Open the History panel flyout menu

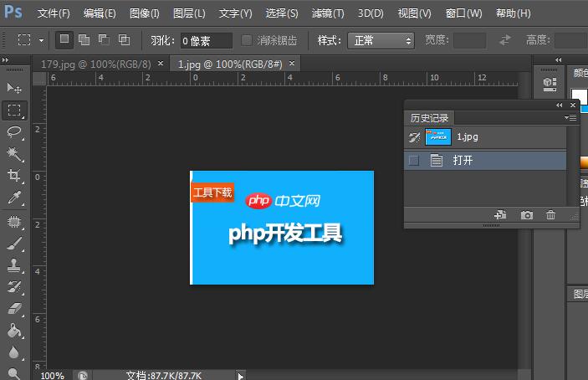[570, 118]
